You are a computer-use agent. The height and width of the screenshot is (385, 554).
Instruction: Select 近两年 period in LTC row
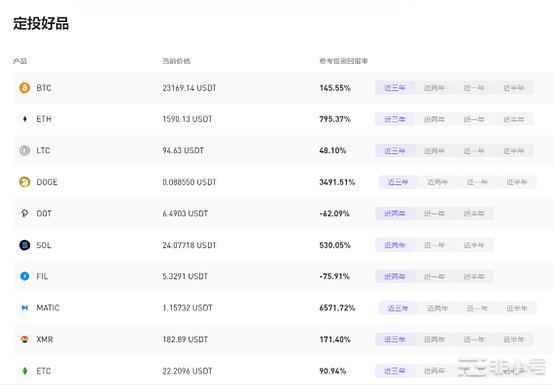tap(435, 150)
